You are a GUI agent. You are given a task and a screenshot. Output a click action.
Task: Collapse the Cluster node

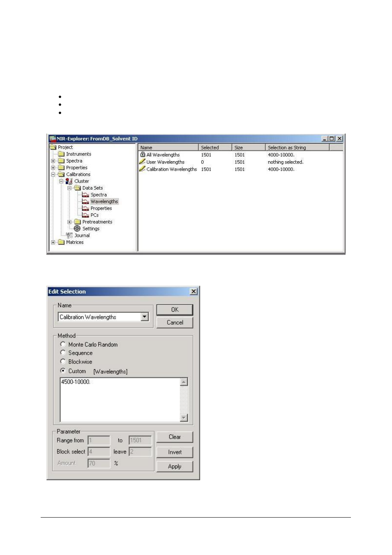click(x=61, y=181)
